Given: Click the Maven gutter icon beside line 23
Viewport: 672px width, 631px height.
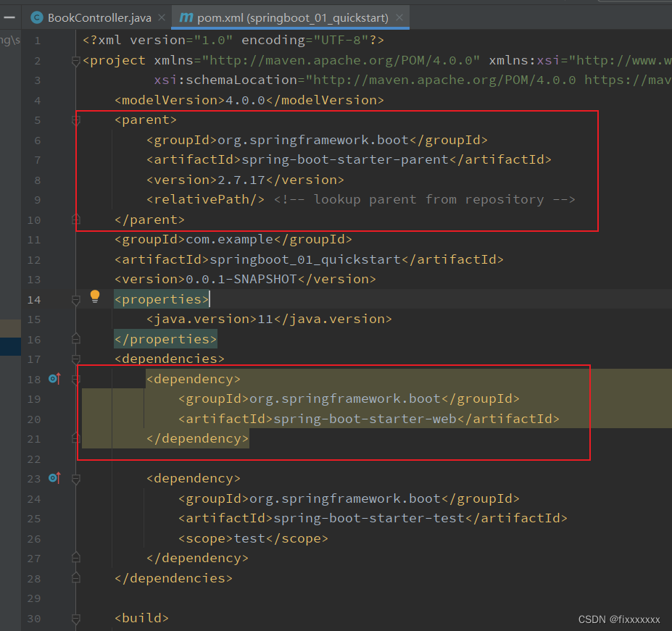Looking at the screenshot, I should [x=54, y=478].
